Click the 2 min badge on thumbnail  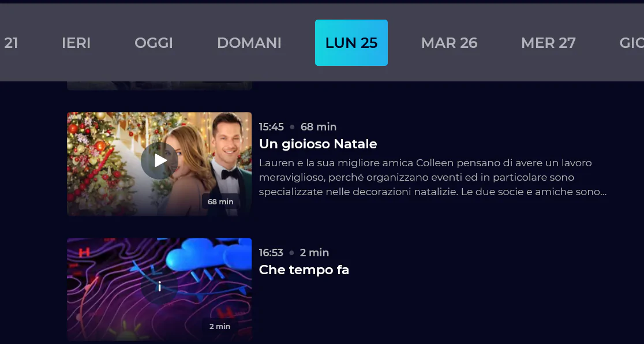(x=220, y=326)
